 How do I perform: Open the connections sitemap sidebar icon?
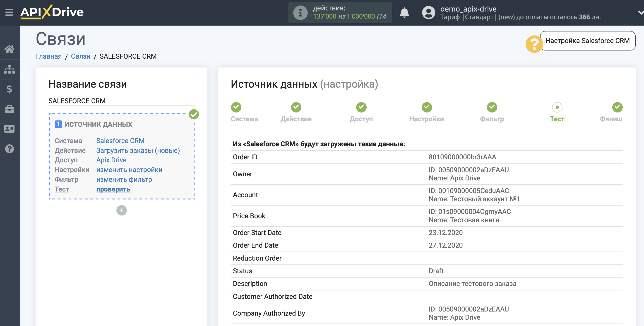[10, 69]
